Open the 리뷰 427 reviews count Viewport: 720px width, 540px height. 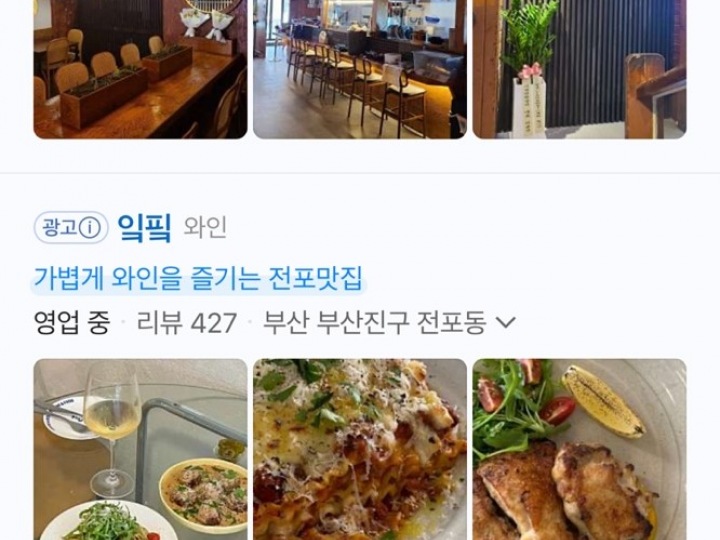pyautogui.click(x=187, y=322)
